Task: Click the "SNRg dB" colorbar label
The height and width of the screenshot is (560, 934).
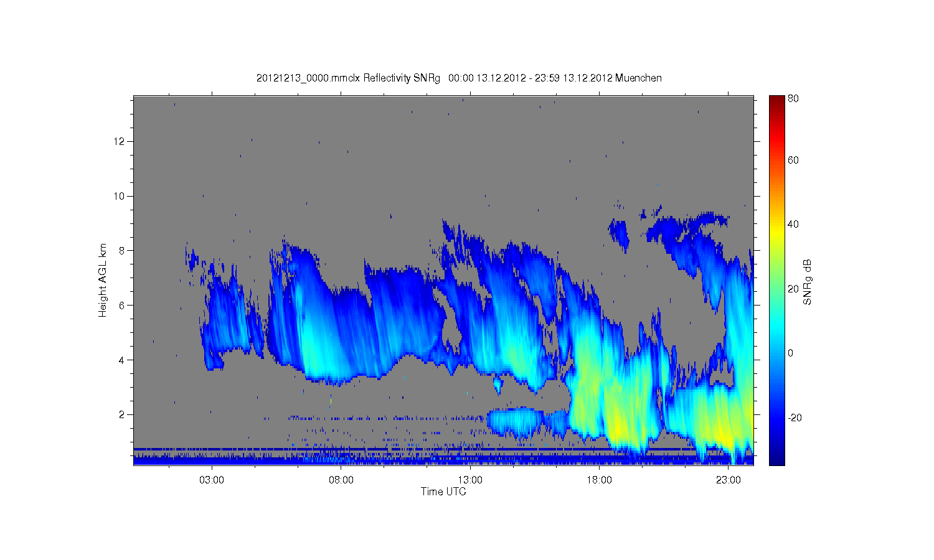Action: (808, 282)
